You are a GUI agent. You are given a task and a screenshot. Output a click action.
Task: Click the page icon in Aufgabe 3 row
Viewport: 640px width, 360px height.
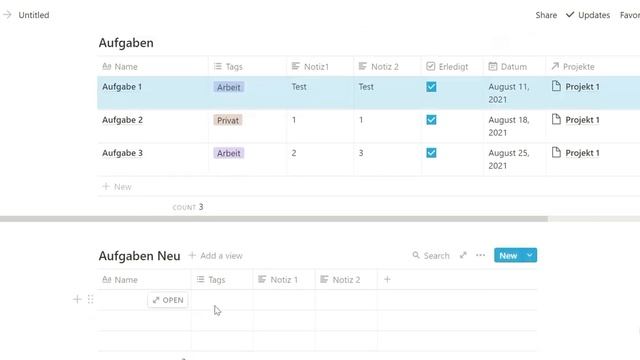pyautogui.click(x=556, y=152)
